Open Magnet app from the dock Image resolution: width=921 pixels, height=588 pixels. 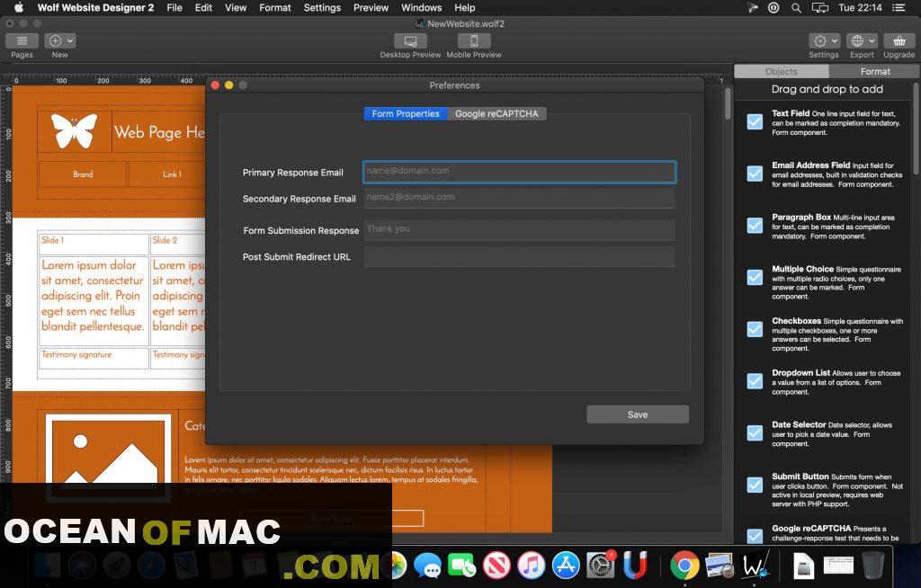636,566
